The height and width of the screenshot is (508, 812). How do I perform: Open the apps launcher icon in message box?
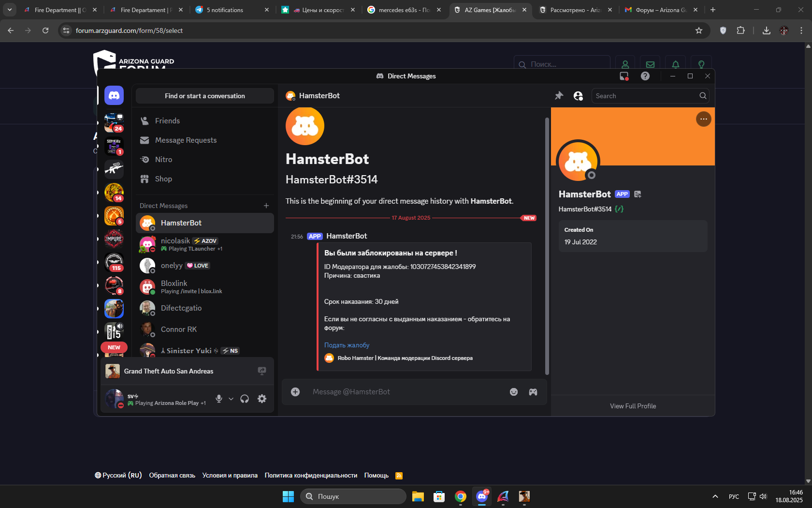[533, 392]
